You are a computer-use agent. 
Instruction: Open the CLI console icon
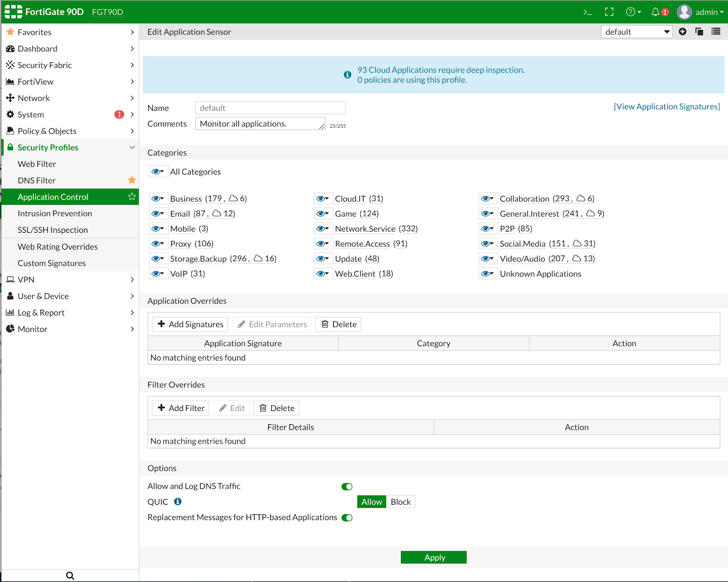pos(588,12)
